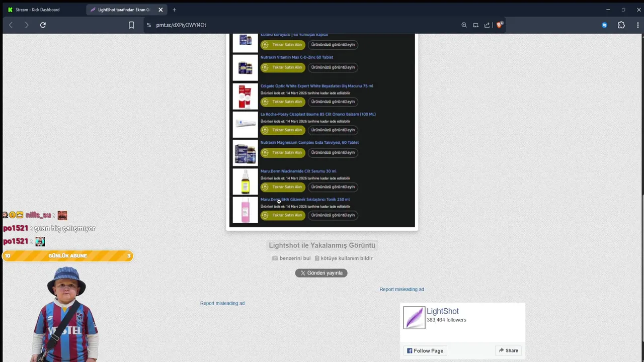
Task: Reload the page with the refresh icon
Action: point(43,25)
